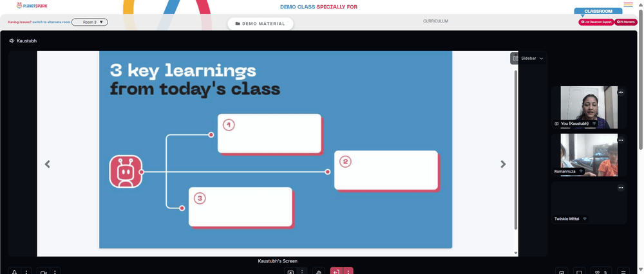Viewport: 644px width, 274px height.
Task: Open the Demo Material tab
Action: coord(260,24)
